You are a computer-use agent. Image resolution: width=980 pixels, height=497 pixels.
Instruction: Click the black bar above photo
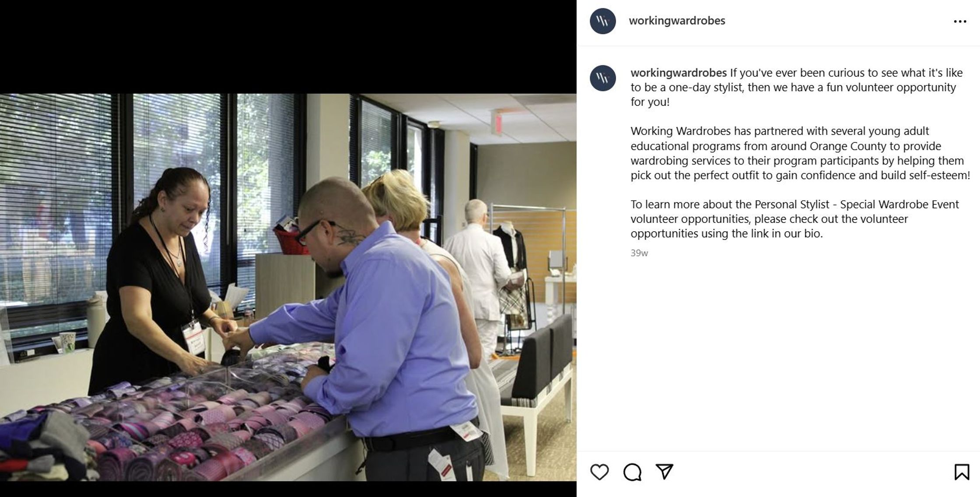click(x=288, y=47)
